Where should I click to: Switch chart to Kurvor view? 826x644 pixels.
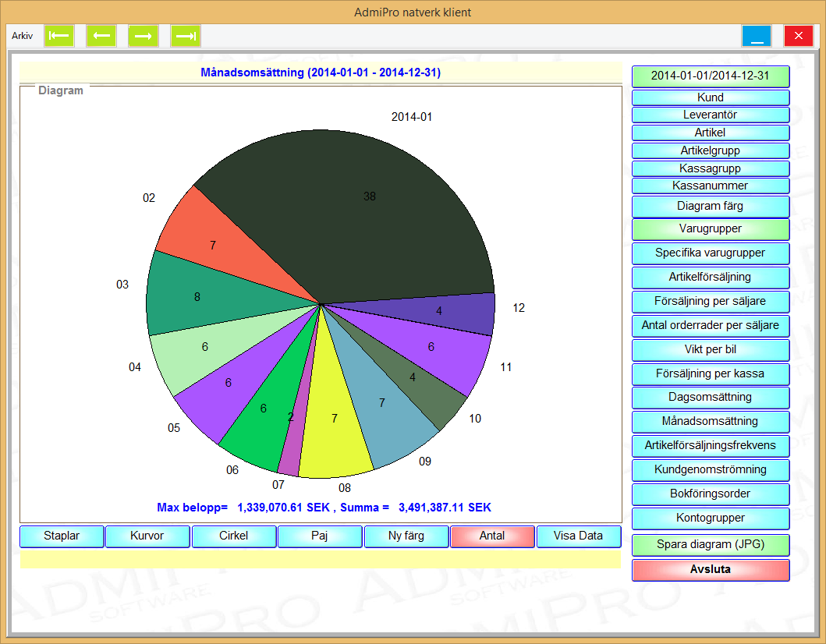point(147,536)
